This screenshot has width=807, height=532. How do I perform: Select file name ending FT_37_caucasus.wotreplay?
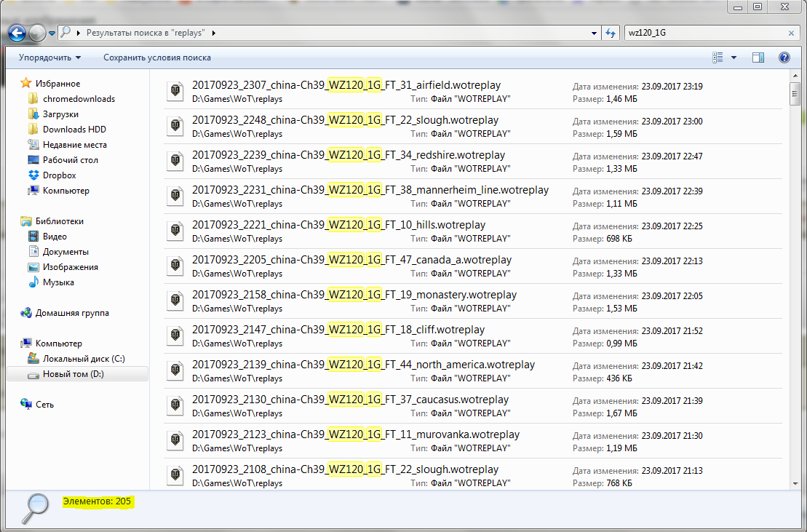click(x=351, y=400)
